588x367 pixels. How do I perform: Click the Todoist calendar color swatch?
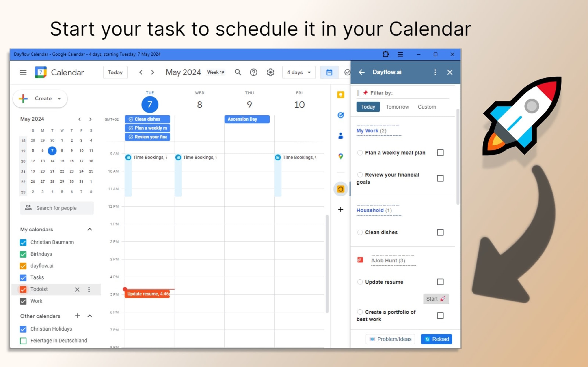coord(23,289)
